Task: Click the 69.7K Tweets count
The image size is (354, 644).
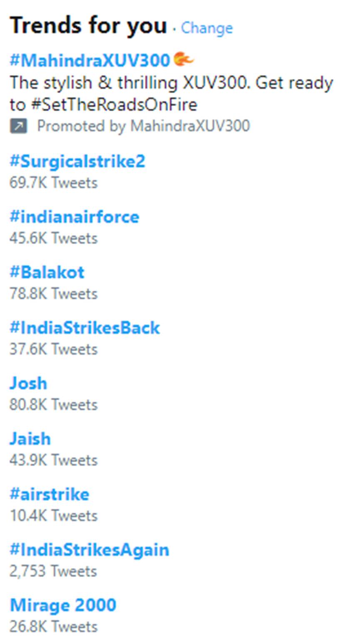Action: pyautogui.click(x=53, y=183)
